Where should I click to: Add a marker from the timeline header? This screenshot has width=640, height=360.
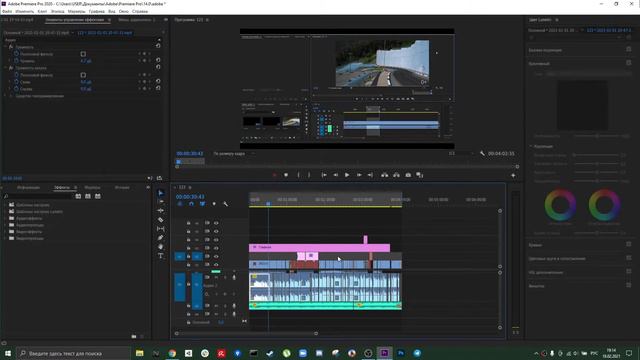214,204
